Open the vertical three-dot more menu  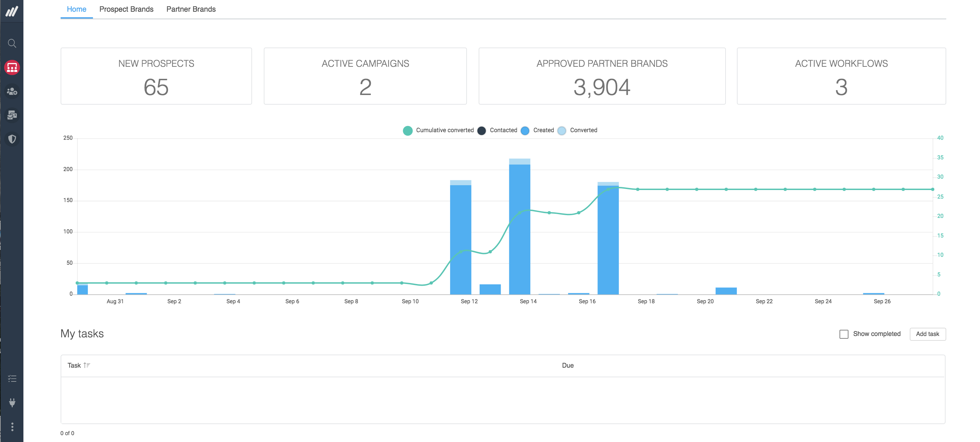tap(12, 427)
